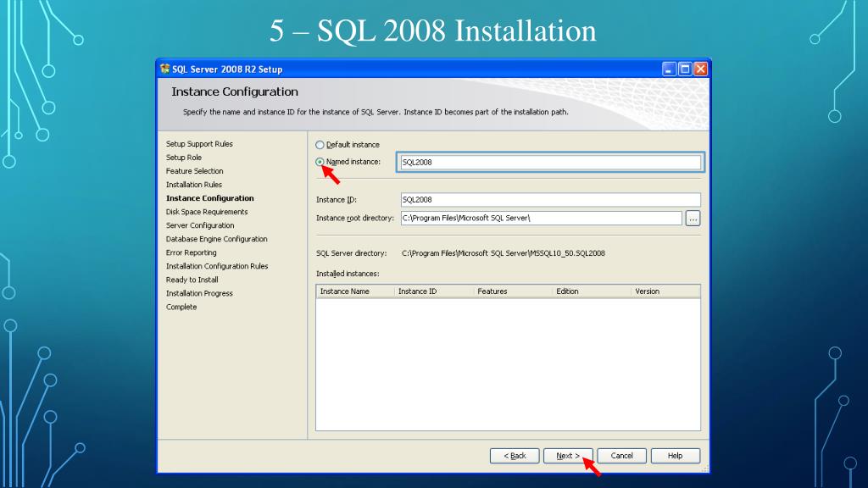Select Installation Rules step
This screenshot has width=868, height=488.
(x=194, y=185)
